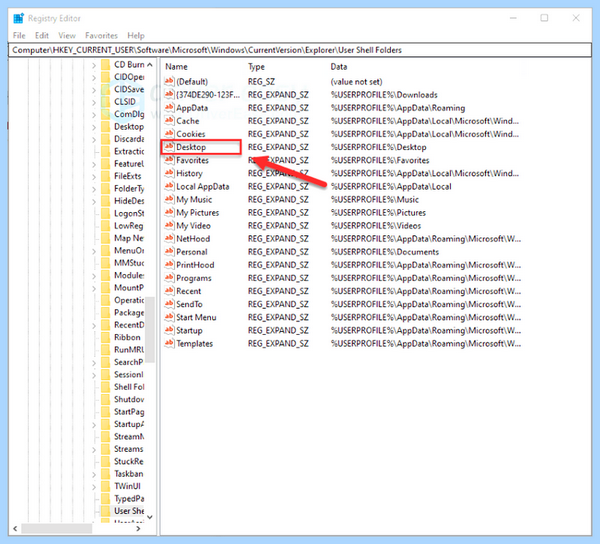
Task: Open the File menu
Action: tap(19, 36)
